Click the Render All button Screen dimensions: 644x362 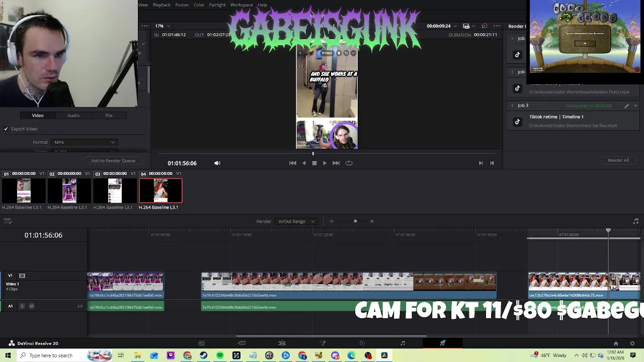tap(618, 160)
